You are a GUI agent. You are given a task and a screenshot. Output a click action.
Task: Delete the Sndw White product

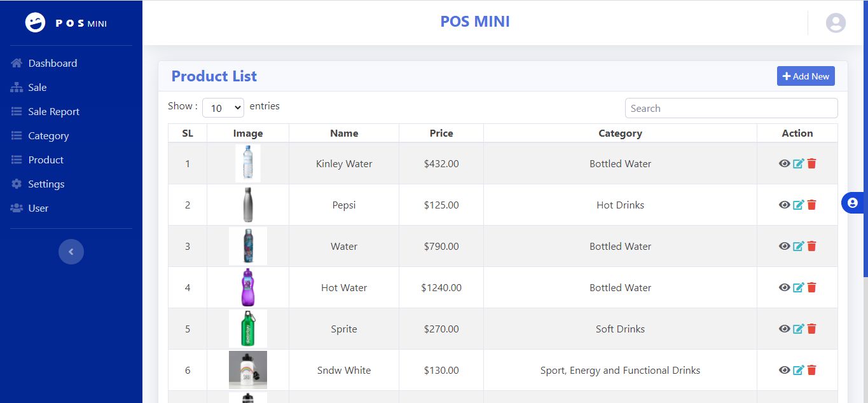(x=811, y=370)
